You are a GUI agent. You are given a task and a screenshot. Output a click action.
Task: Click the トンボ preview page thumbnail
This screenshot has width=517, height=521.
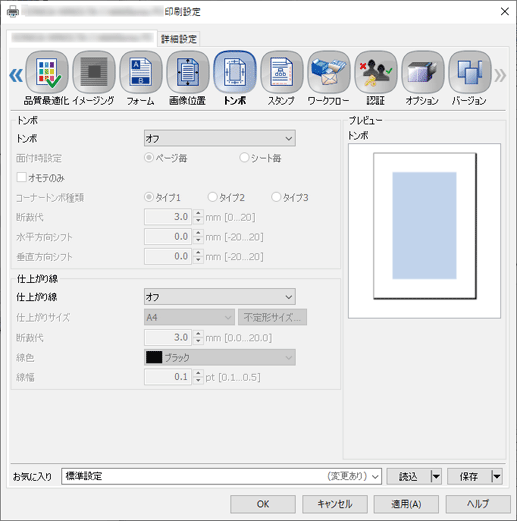pyautogui.click(x=425, y=226)
